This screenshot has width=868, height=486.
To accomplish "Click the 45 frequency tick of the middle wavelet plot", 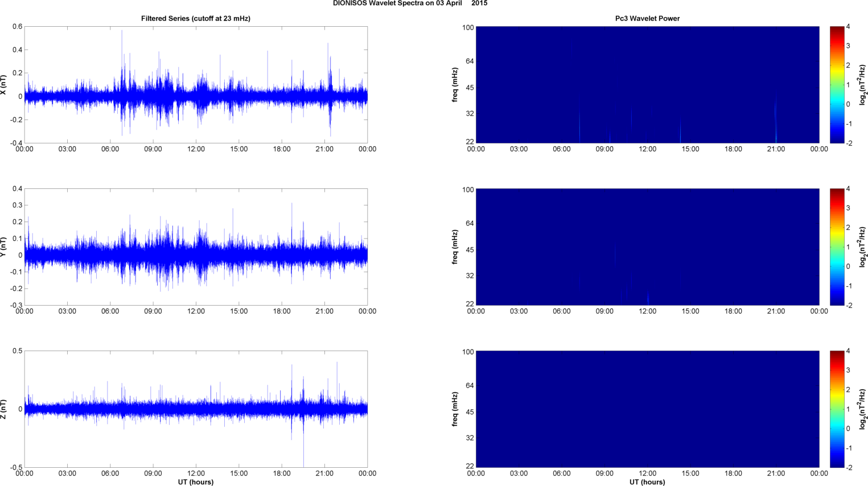I will (x=470, y=250).
